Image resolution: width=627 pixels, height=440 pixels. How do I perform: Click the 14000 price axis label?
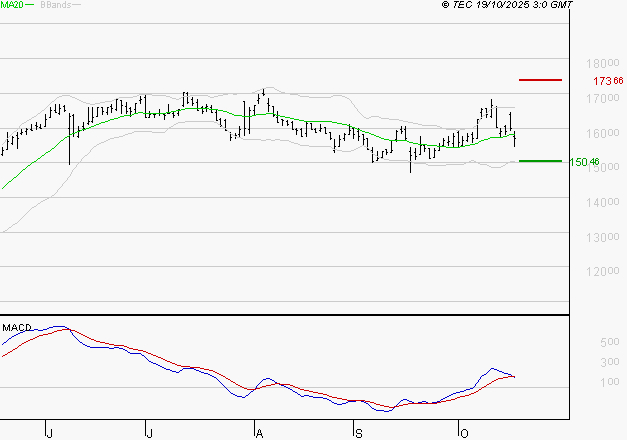click(x=603, y=202)
